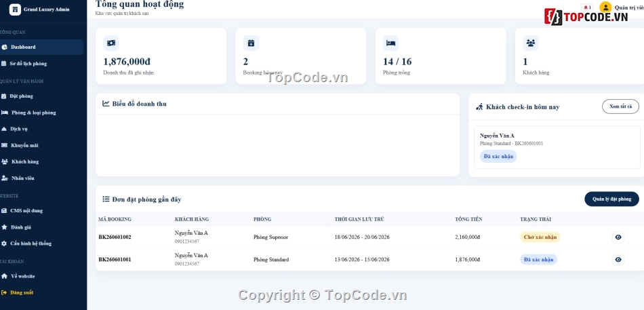This screenshot has height=310, width=644.
Task: Click the CMS nội dung newspaper icon
Action: pyautogui.click(x=4, y=210)
